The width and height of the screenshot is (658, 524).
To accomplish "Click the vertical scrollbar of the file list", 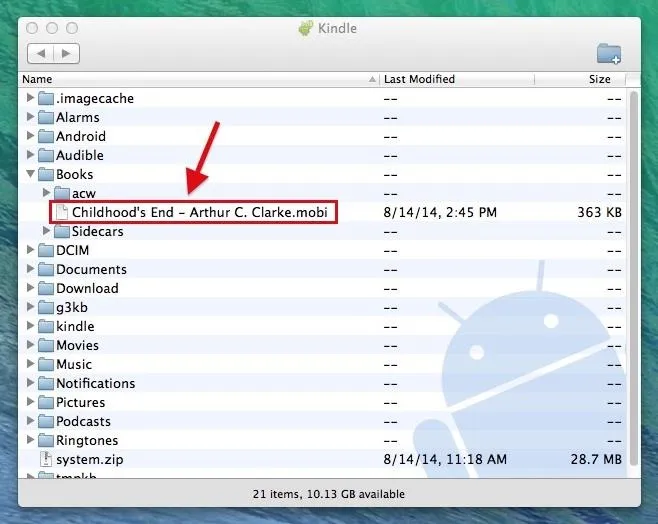I will [634, 278].
